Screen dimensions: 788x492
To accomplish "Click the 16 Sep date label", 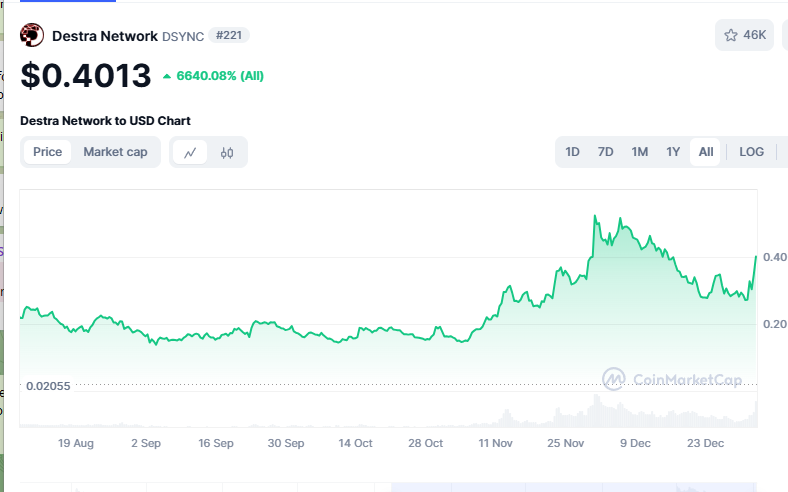I will (x=216, y=443).
